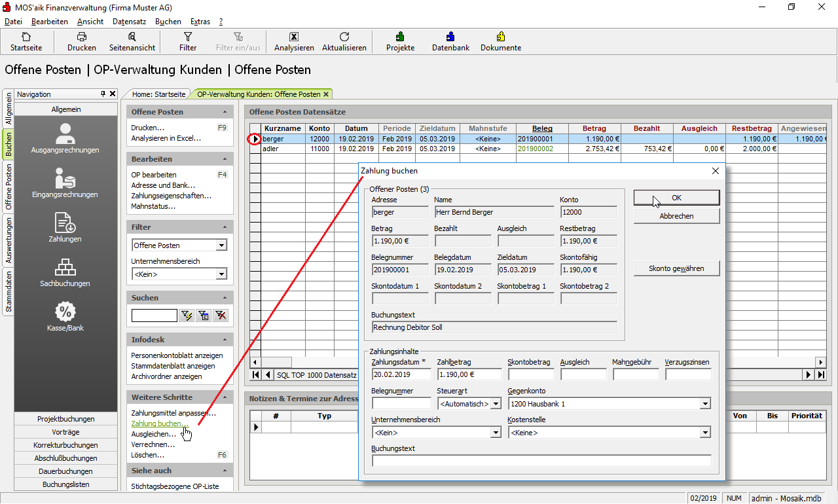This screenshot has height=504, width=838.
Task: Open Kasse/Bank in navigation panel
Action: coord(65,315)
